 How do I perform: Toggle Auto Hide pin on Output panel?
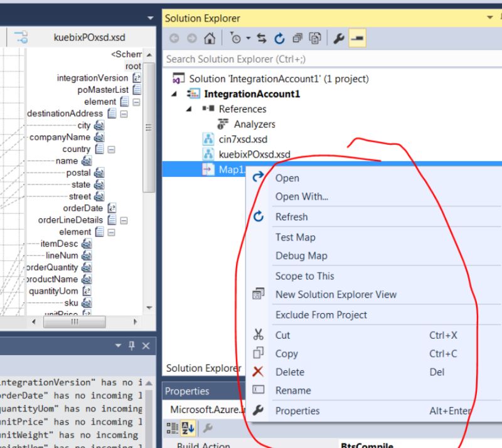tap(132, 346)
